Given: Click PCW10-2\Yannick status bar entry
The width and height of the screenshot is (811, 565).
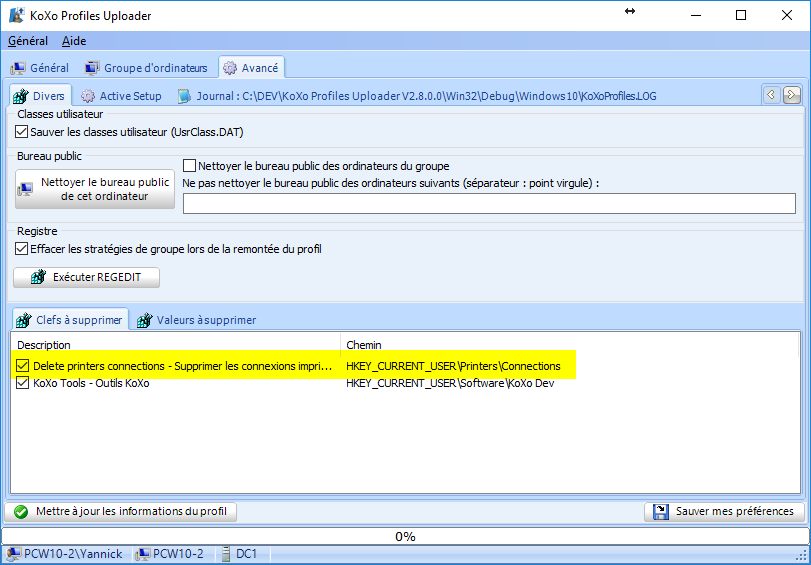Looking at the screenshot, I should click(x=66, y=554).
